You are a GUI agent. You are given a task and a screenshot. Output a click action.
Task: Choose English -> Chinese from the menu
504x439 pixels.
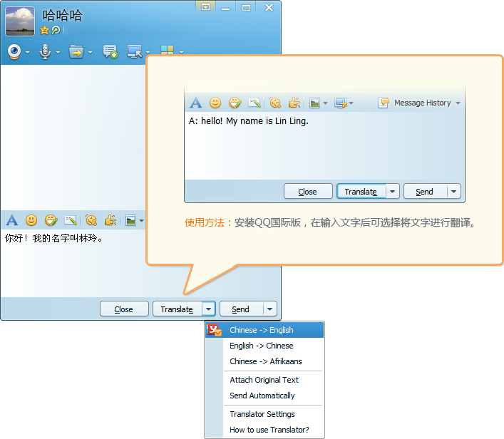261,346
